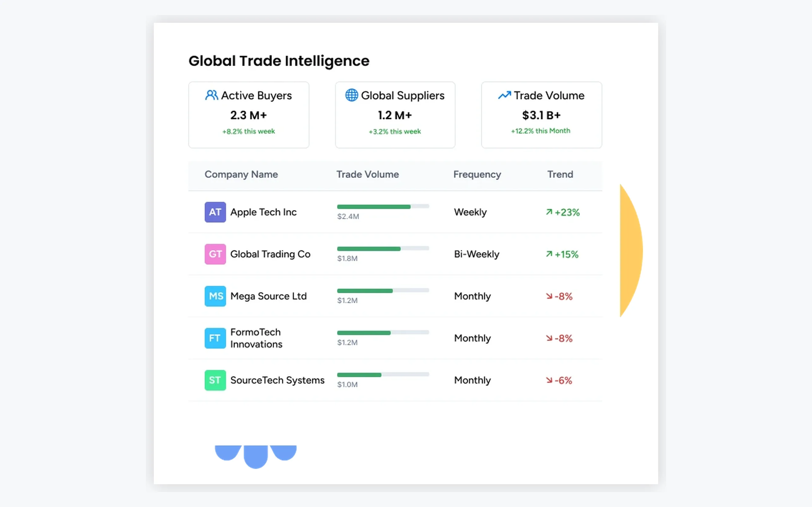The height and width of the screenshot is (507, 812).
Task: Select the GT avatar for Global Trading Co
Action: pos(215,254)
